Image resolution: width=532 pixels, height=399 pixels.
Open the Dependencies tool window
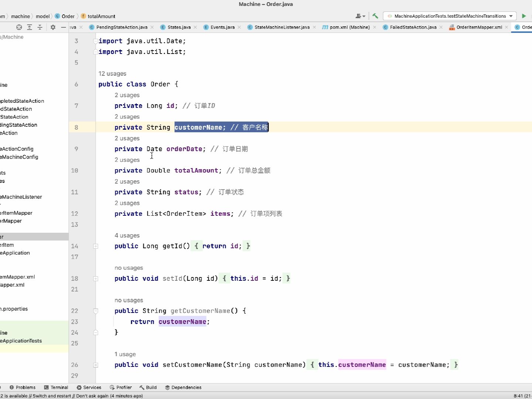coord(183,388)
